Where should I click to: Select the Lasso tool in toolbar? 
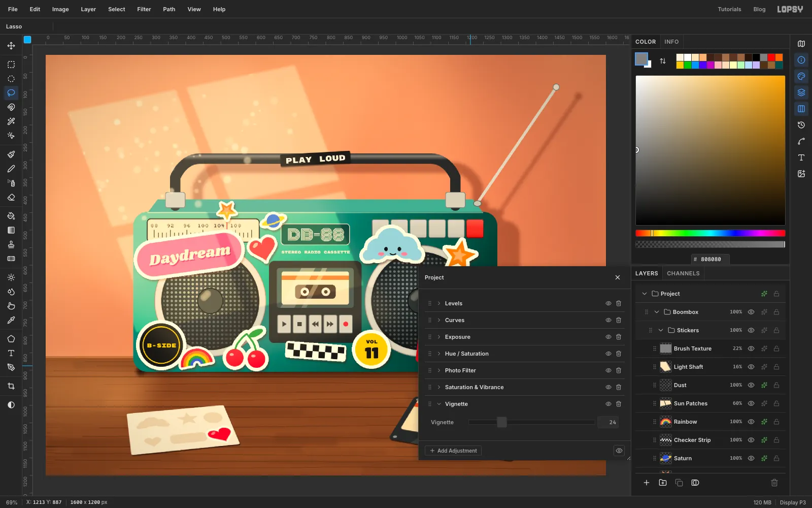coord(11,93)
